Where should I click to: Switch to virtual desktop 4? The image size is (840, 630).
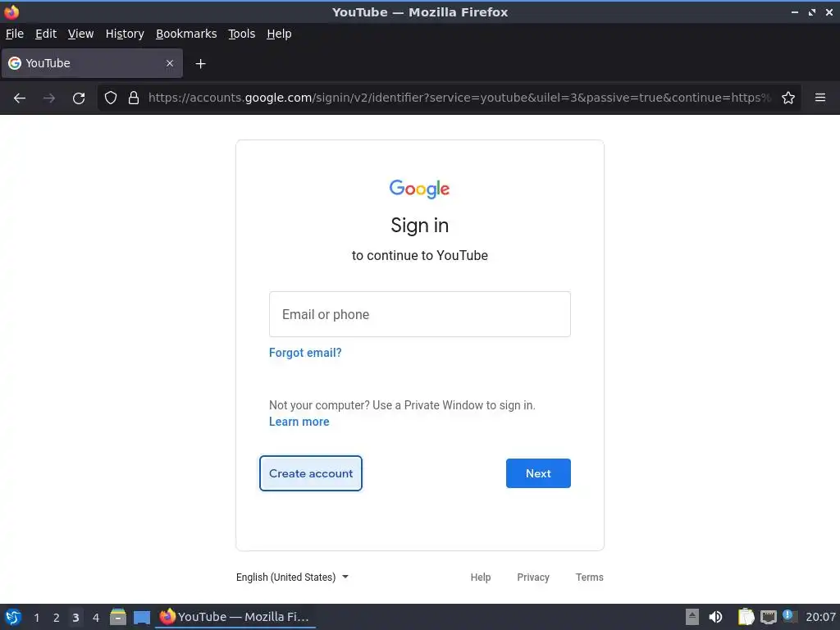tap(96, 618)
